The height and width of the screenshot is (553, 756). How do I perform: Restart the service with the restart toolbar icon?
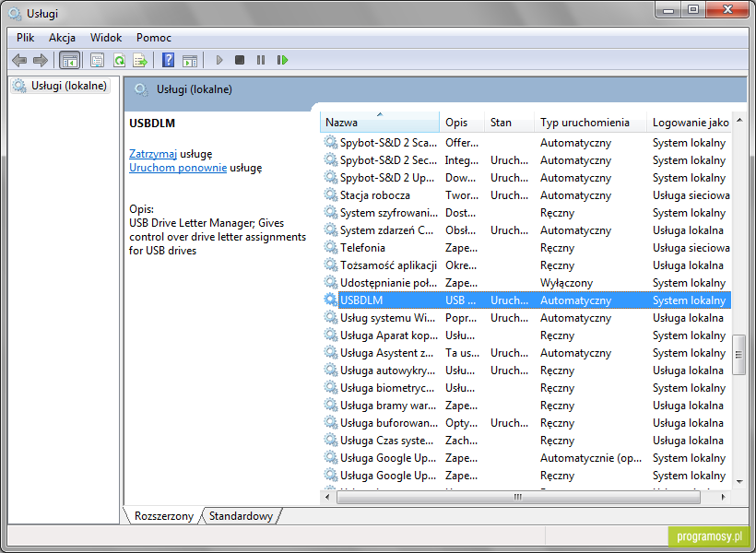pos(282,60)
